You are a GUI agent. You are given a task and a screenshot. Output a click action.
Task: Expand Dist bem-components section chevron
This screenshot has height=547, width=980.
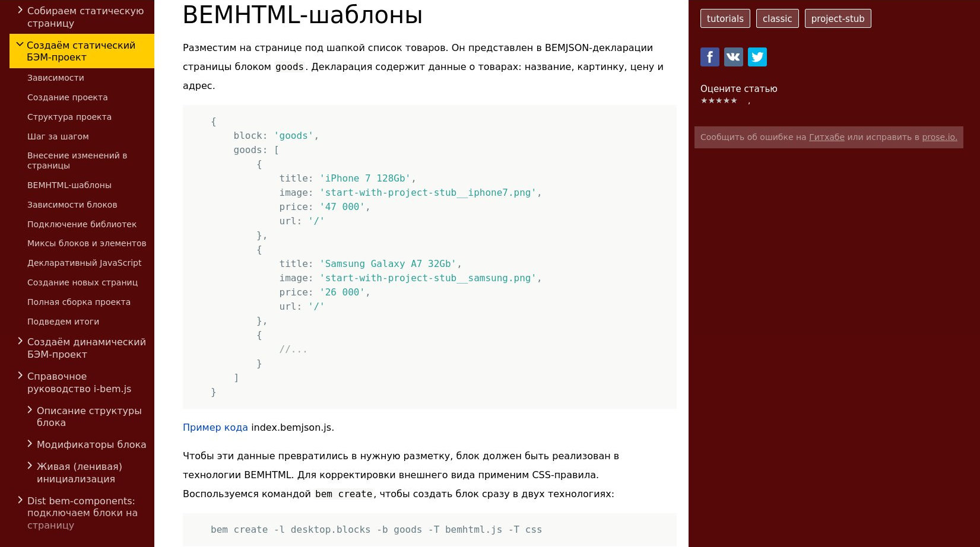(20, 500)
